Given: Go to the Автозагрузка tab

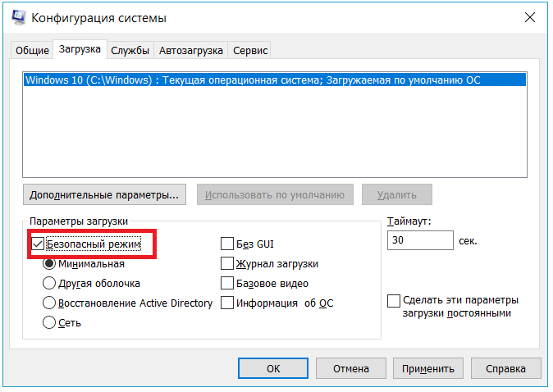Looking at the screenshot, I should pos(191,50).
